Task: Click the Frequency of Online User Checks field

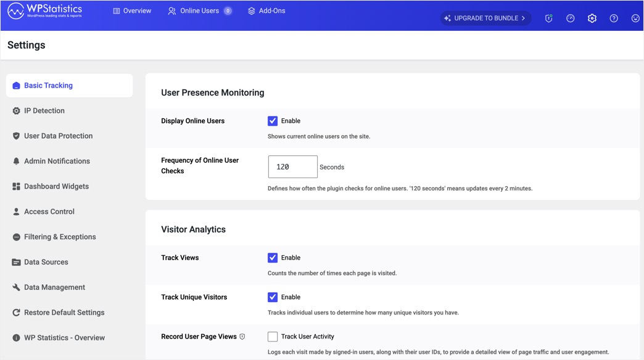Action: 292,166
